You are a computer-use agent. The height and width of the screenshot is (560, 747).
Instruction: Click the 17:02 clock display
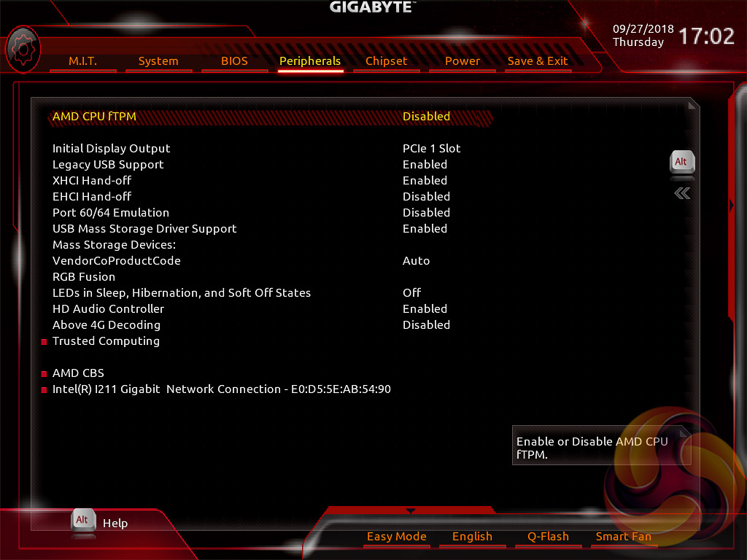point(706,36)
